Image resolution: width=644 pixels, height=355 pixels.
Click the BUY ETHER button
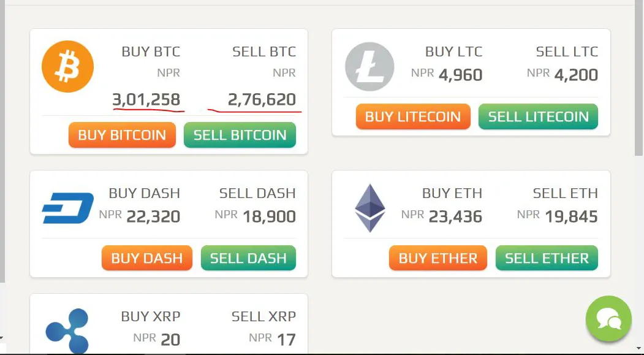(x=438, y=258)
